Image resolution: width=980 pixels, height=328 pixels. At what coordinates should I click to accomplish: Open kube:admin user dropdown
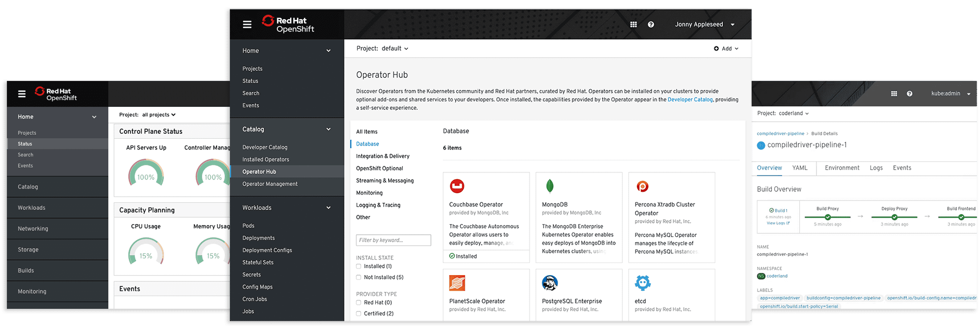click(x=951, y=94)
